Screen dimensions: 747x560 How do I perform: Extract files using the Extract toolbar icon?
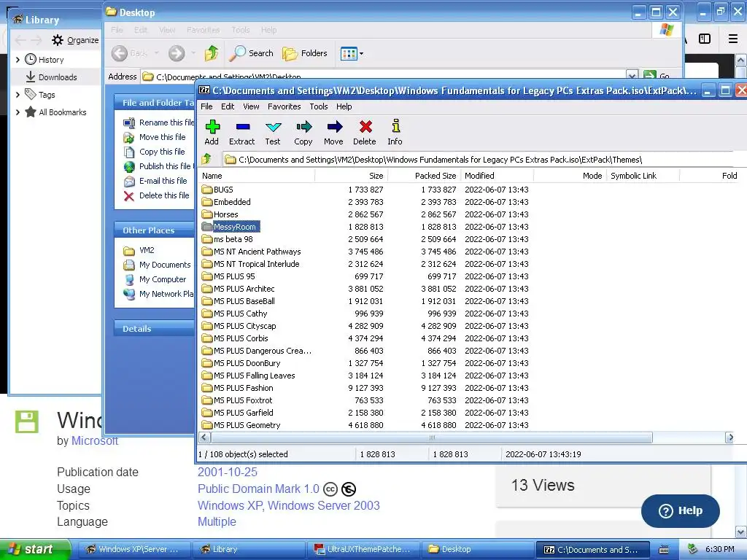(242, 132)
